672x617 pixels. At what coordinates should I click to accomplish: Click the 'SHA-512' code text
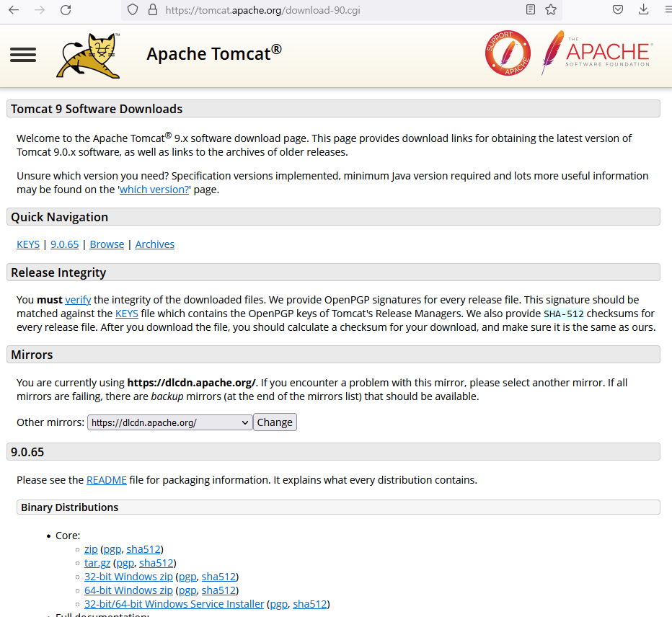coord(564,314)
